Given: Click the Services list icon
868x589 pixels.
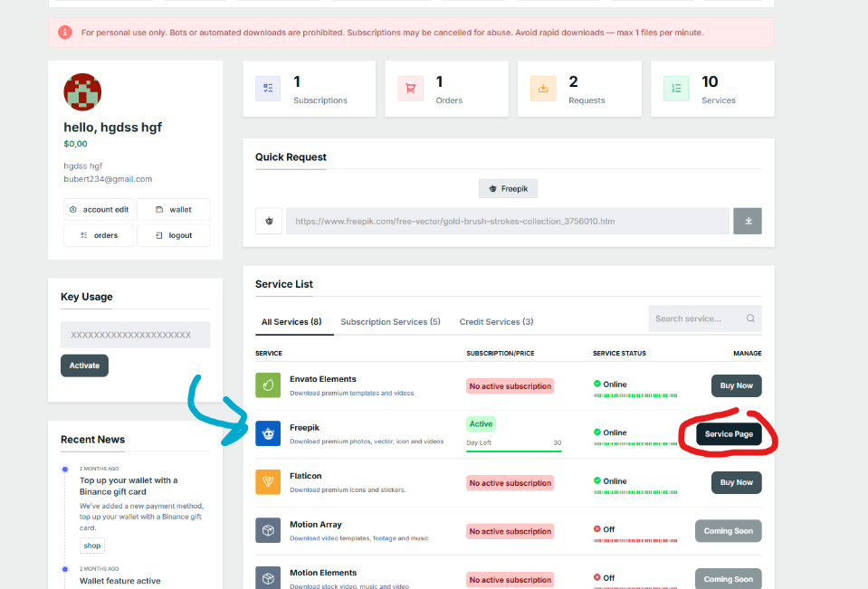Looking at the screenshot, I should coord(676,89).
